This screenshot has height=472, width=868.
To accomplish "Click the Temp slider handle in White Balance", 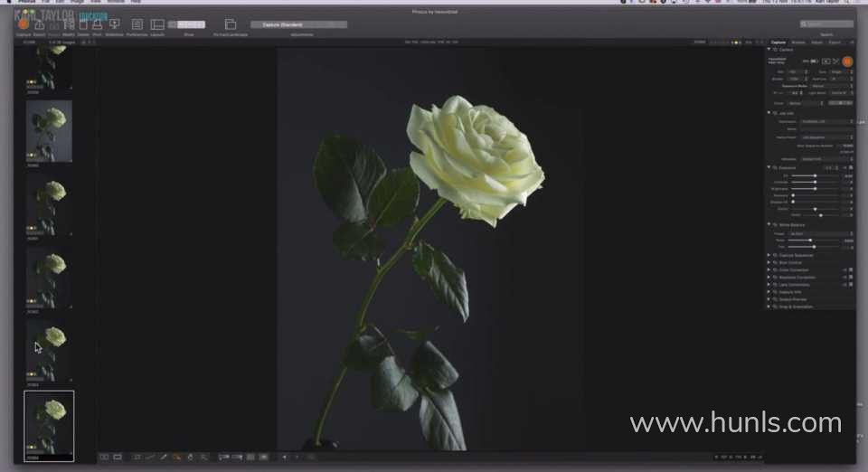I will 810,241.
